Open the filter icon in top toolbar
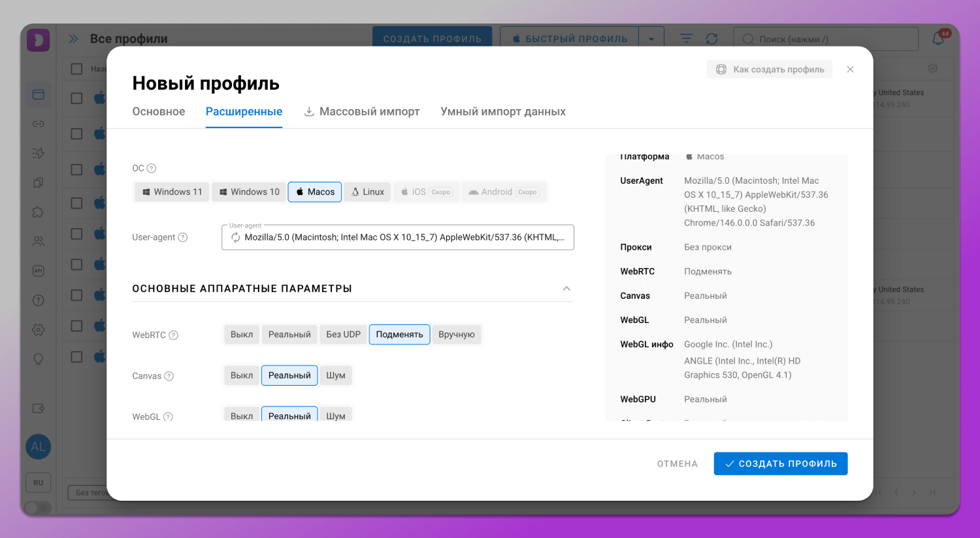 pos(686,39)
